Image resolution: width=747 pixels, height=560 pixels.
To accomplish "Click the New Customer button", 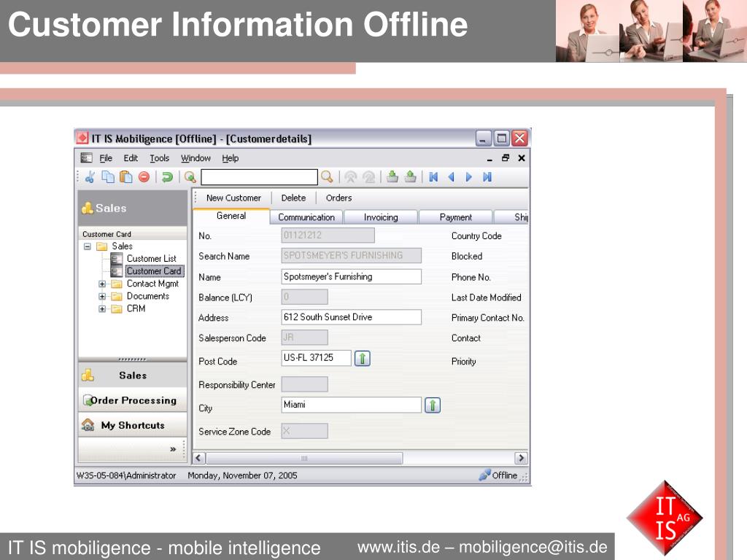I will coord(233,198).
